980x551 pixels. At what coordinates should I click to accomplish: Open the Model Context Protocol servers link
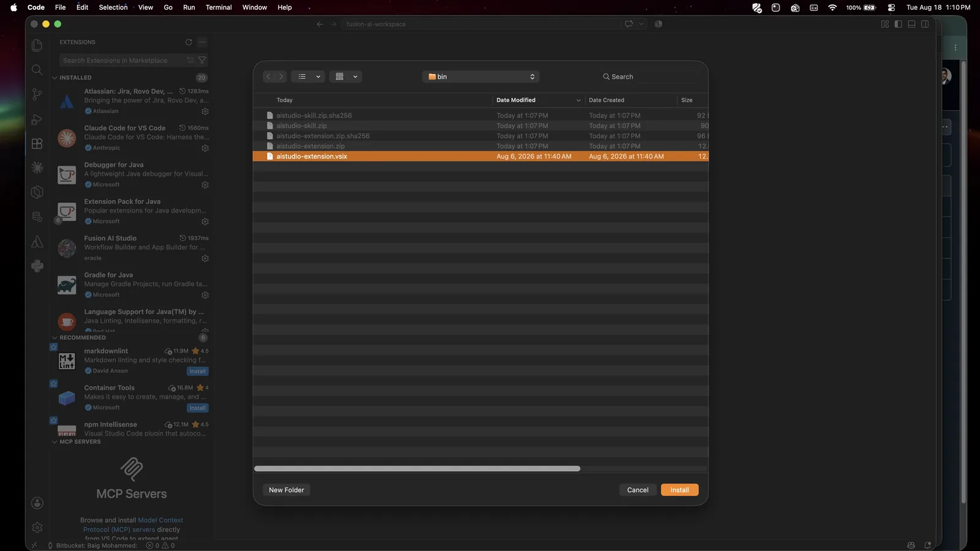click(x=133, y=525)
